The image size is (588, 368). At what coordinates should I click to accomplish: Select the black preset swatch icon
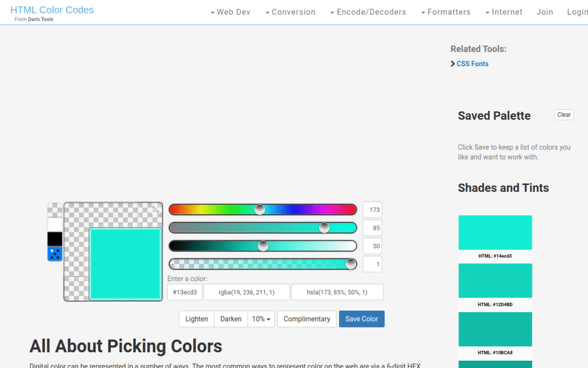54,239
